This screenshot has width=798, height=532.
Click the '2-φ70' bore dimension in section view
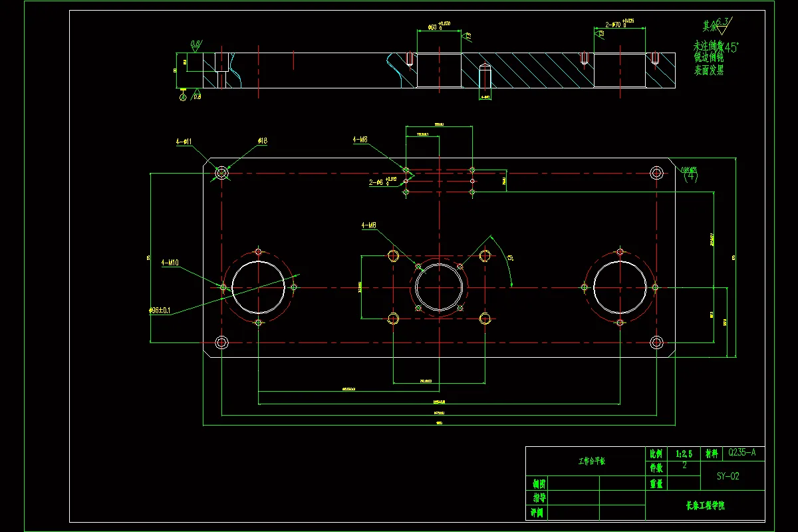pyautogui.click(x=619, y=24)
